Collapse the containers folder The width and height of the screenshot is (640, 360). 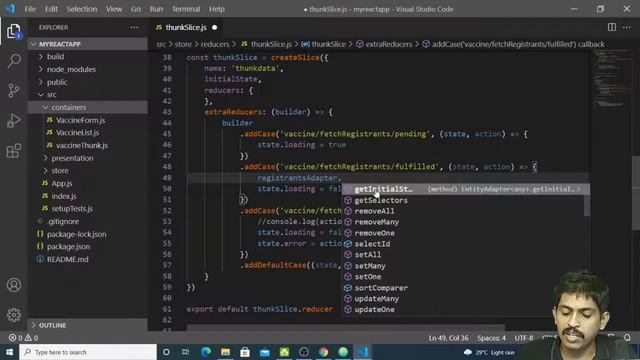[88, 107]
